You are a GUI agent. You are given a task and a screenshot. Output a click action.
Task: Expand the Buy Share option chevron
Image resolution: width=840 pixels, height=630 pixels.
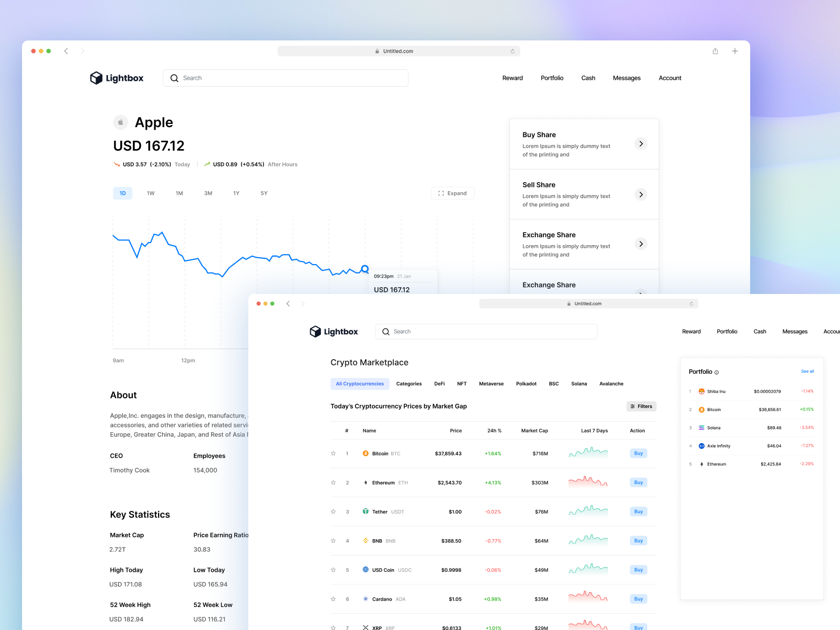click(640, 143)
